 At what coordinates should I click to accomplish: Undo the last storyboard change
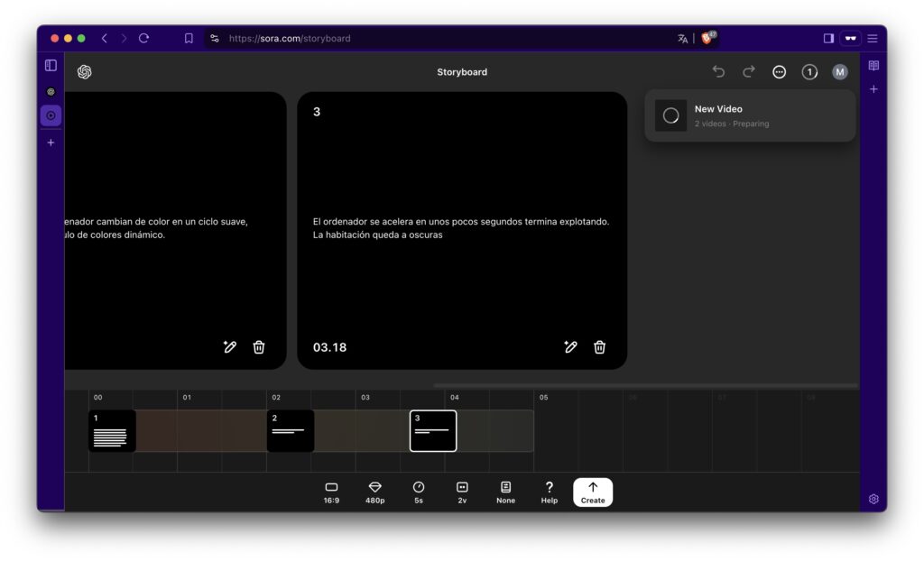718,72
